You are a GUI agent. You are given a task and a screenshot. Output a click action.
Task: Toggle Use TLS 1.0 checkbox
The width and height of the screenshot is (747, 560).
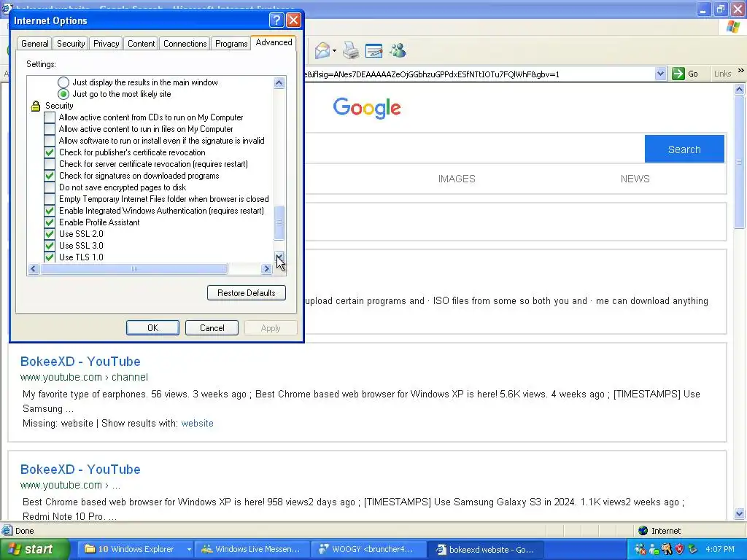pyautogui.click(x=50, y=257)
